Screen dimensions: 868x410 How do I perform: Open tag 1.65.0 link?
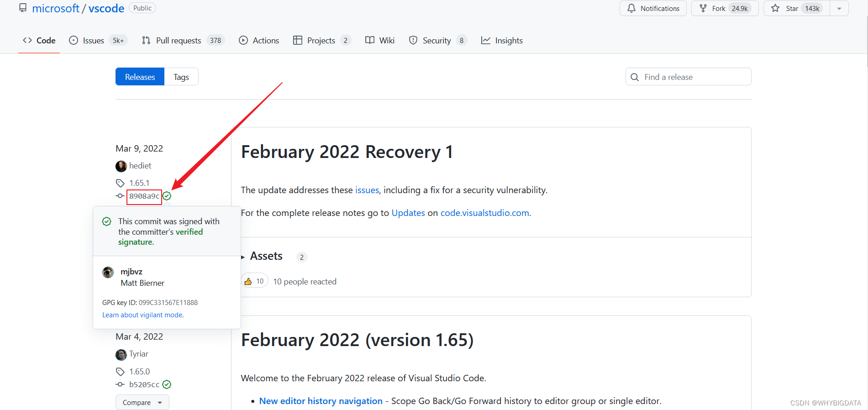tap(139, 372)
